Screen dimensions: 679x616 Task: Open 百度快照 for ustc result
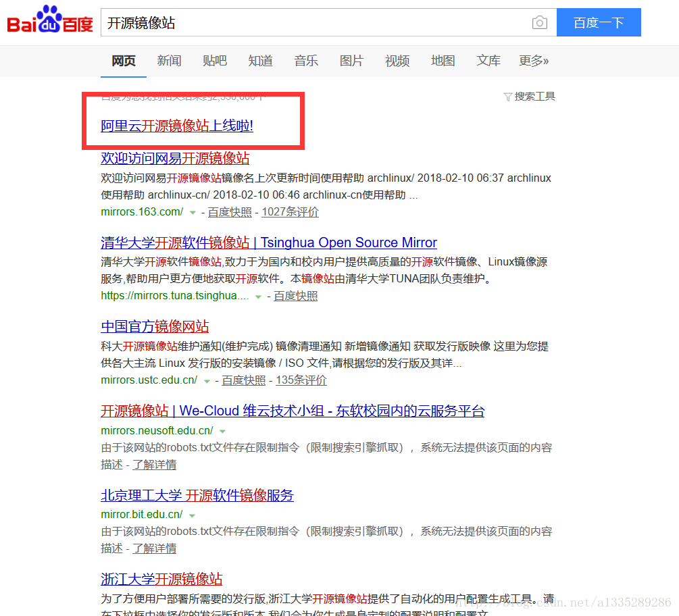click(244, 380)
